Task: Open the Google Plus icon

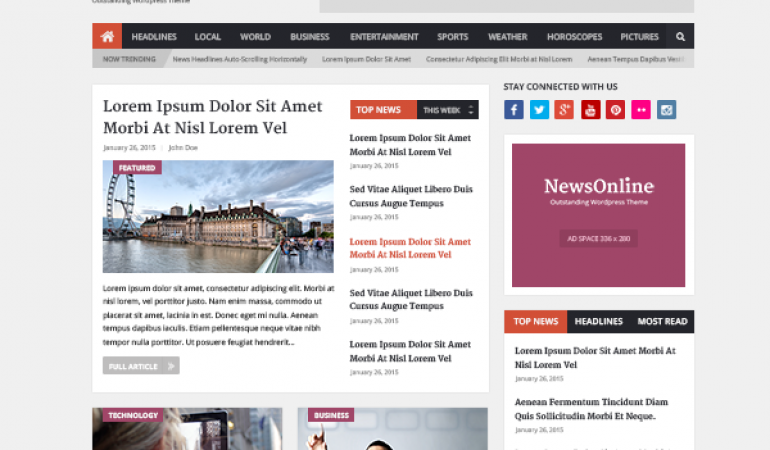Action: click(x=565, y=110)
